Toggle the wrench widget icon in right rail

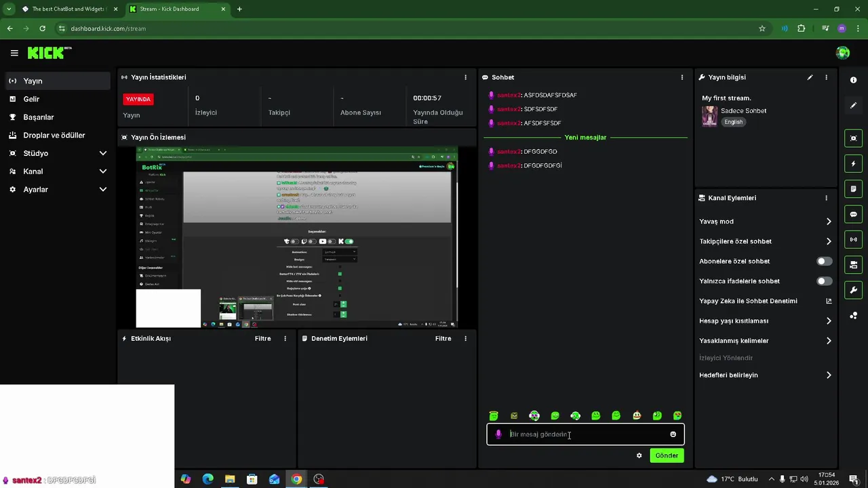click(853, 290)
